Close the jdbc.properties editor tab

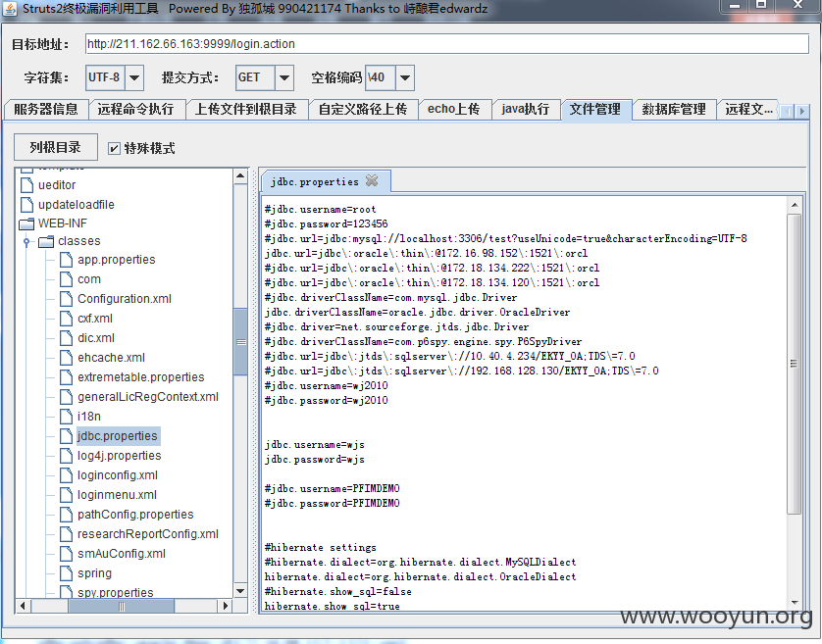[x=372, y=180]
